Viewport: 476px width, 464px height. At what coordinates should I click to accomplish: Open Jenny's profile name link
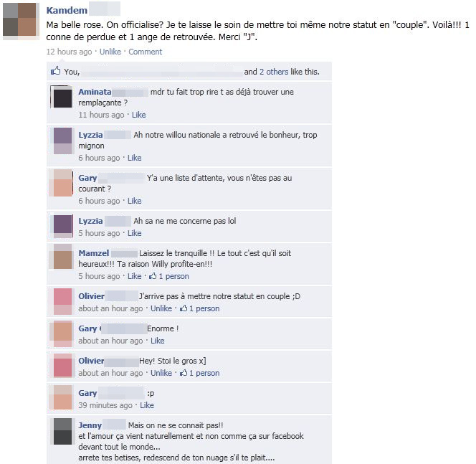[90, 425]
